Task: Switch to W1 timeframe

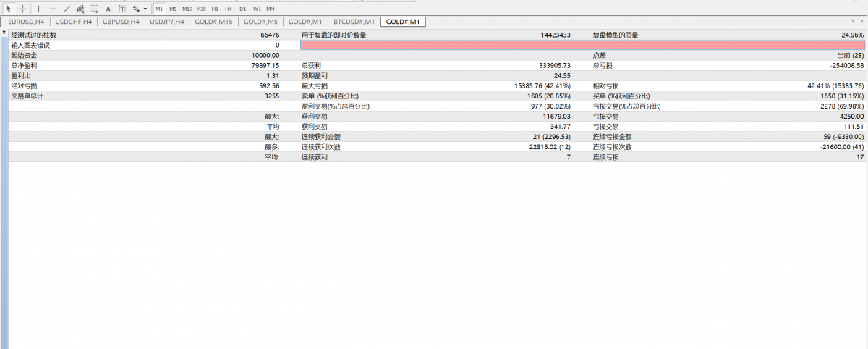Action: point(257,9)
